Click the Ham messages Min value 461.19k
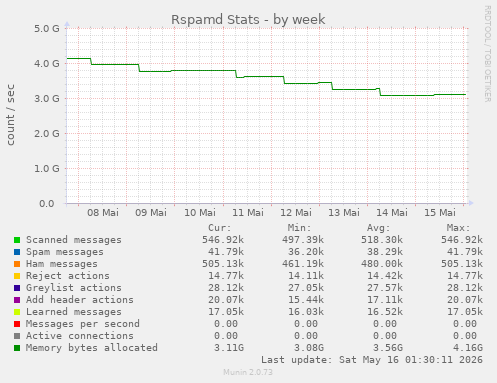497x383 pixels. 303,264
